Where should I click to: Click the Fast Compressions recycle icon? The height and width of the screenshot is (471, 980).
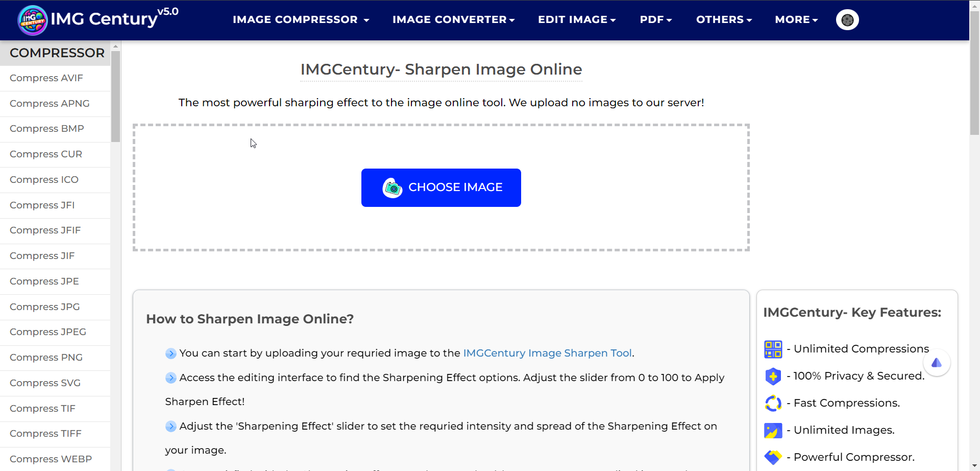(773, 403)
